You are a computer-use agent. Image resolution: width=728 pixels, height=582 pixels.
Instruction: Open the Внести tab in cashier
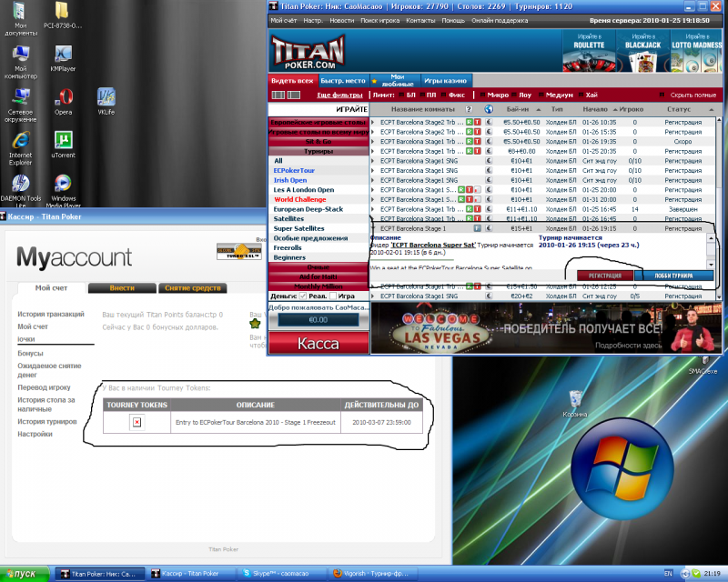coord(122,288)
